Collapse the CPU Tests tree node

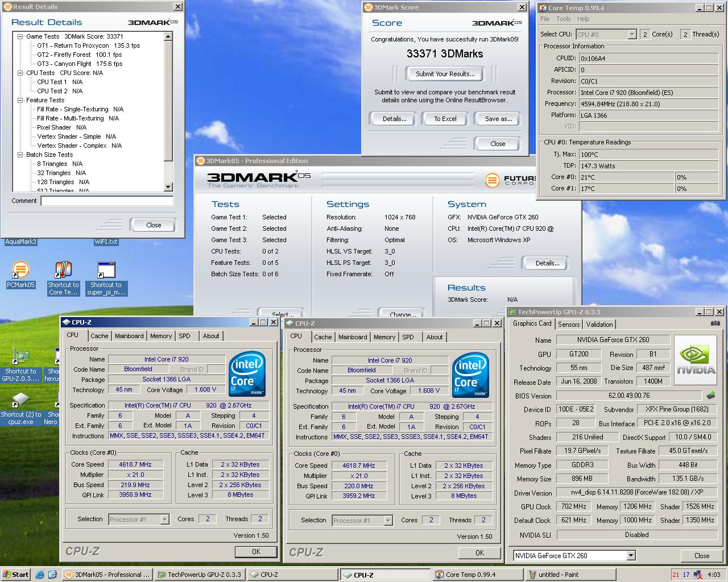(x=20, y=73)
